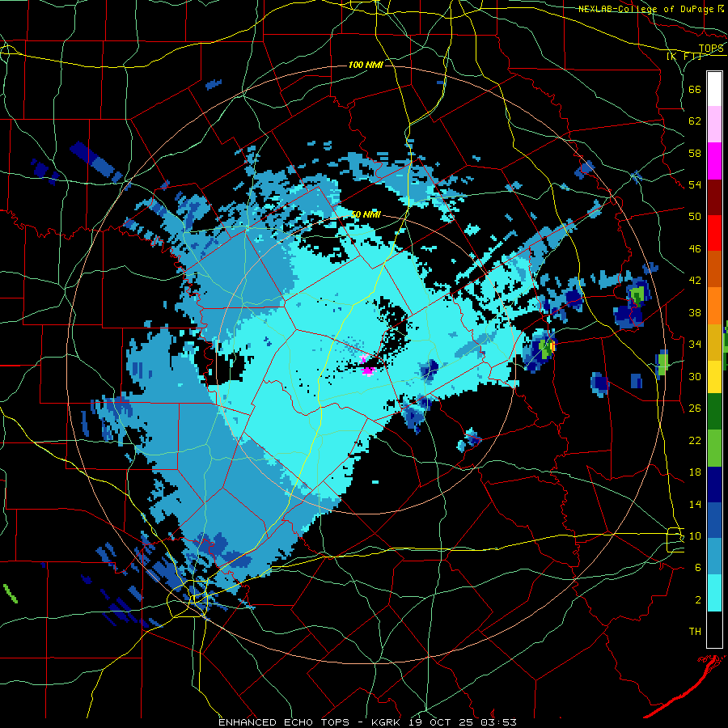Click the "100 NMI" range ring label
Image resolution: width=728 pixels, height=728 pixels.
coord(366,65)
